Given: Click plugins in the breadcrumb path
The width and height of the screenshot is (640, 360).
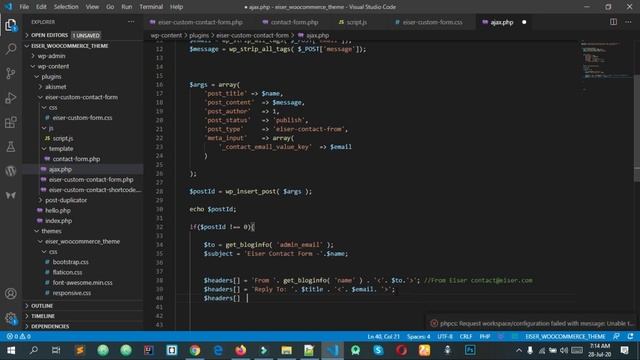Looking at the screenshot, I should [x=199, y=36].
